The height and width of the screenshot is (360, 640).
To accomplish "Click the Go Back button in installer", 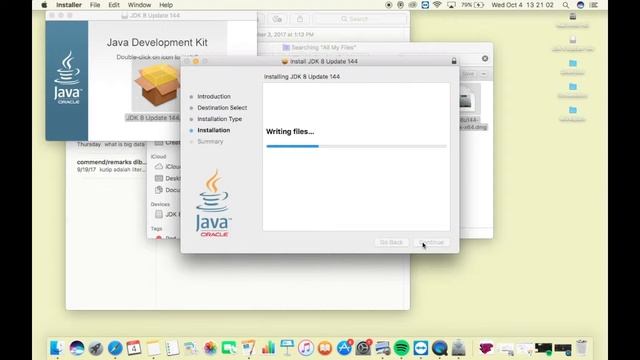I will [x=391, y=242].
